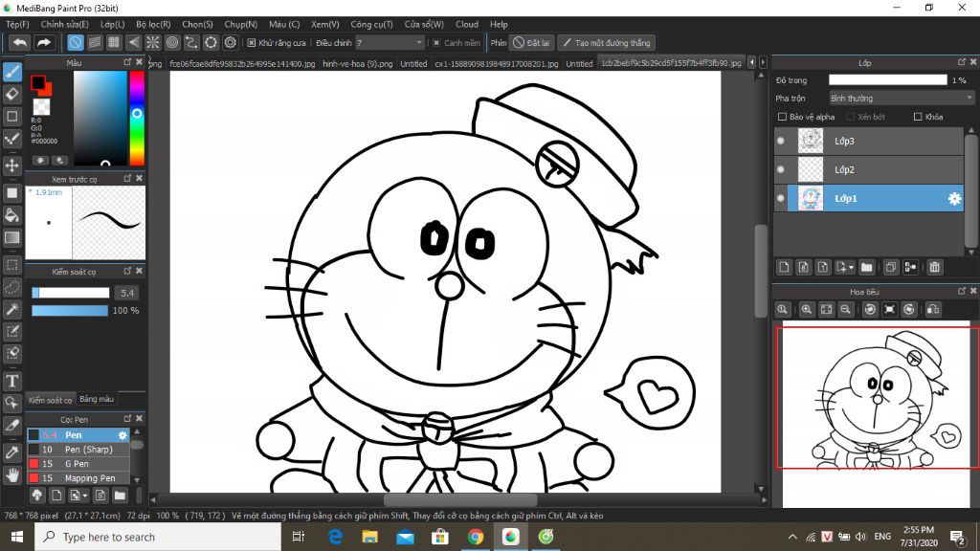This screenshot has height=551, width=980.
Task: Duplicate the current layer
Action: pos(891,268)
